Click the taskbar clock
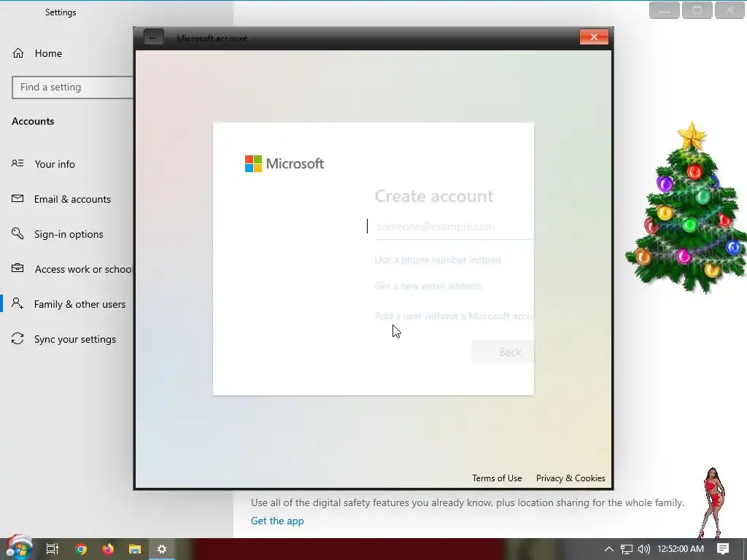747x560 pixels. coord(681,549)
